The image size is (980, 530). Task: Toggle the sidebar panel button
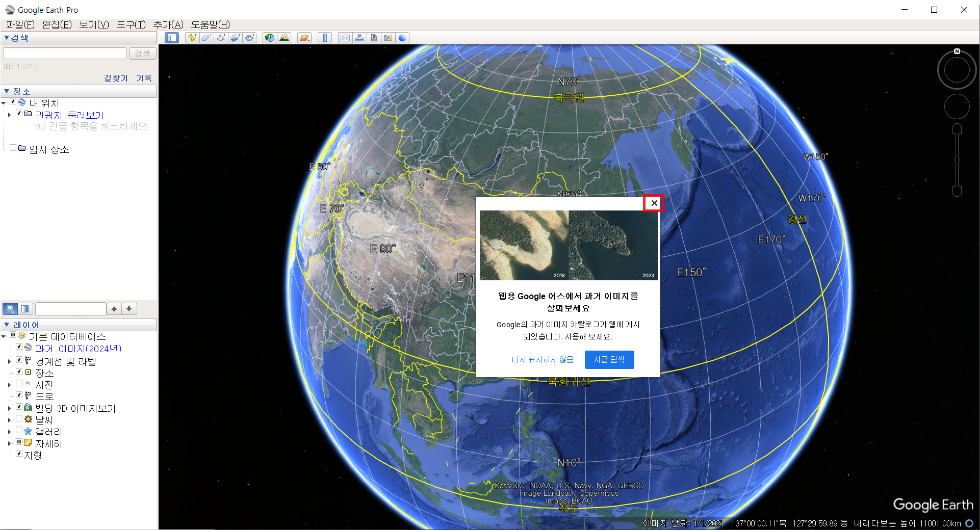172,38
